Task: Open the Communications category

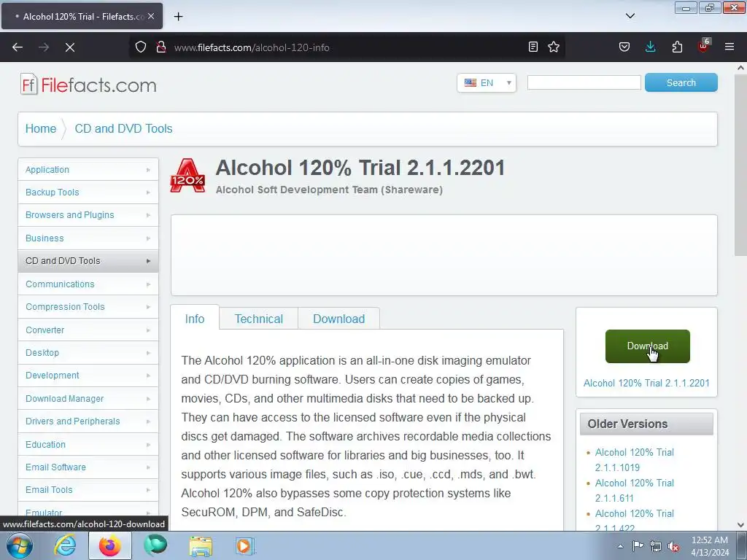Action: 88,284
